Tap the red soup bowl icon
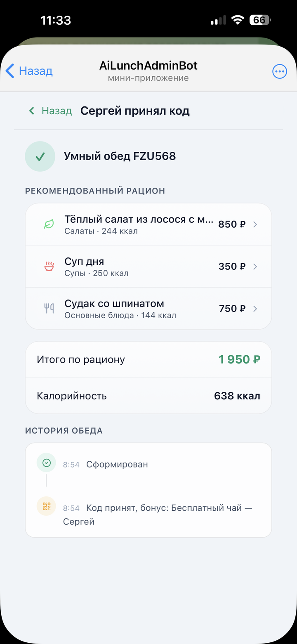This screenshot has width=297, height=644. tap(49, 267)
